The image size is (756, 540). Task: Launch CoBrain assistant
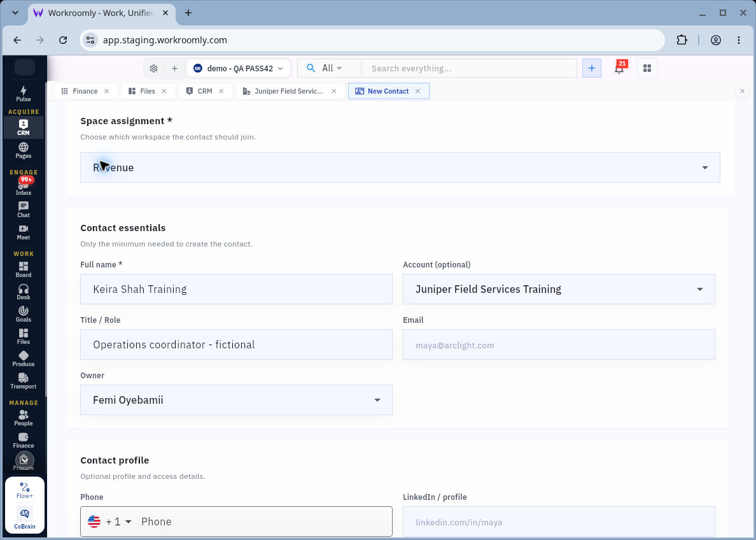point(25,518)
